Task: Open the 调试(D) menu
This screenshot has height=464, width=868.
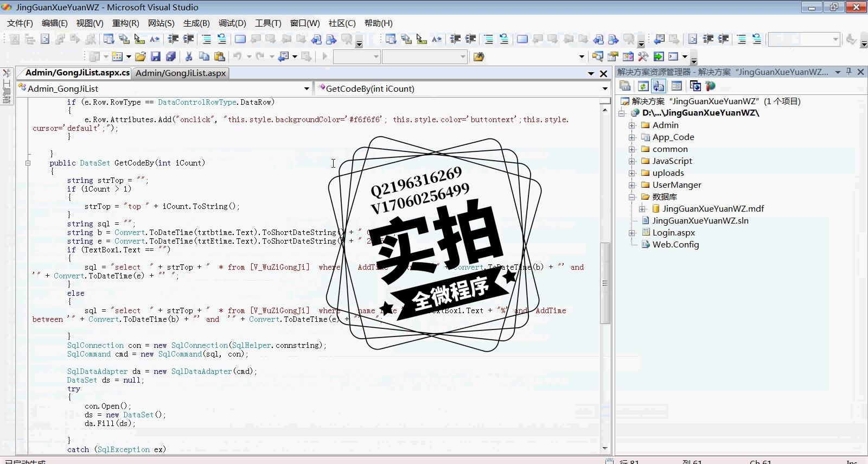Action: point(232,23)
